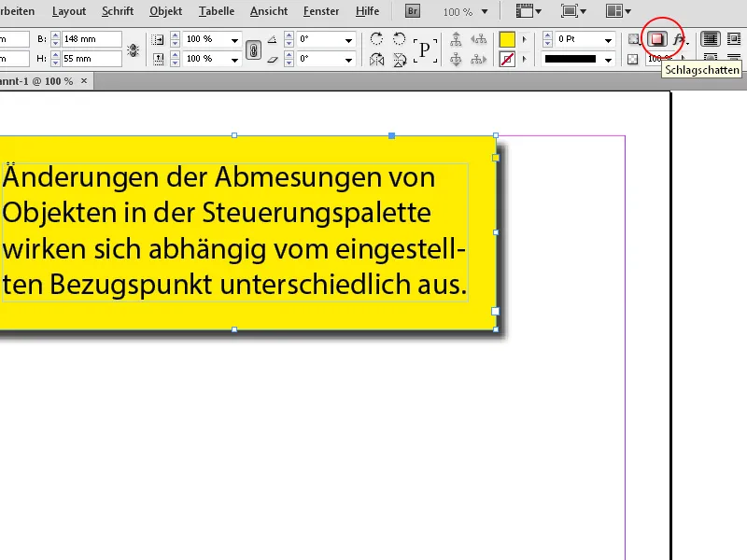Click the right-middle handle of yellow frame

click(x=496, y=232)
